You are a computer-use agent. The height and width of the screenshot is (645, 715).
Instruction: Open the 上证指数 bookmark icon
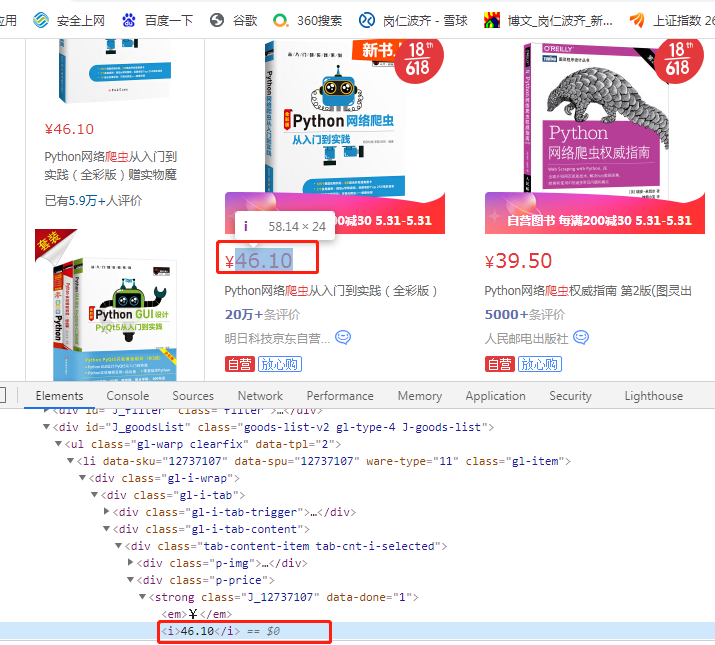click(x=637, y=20)
